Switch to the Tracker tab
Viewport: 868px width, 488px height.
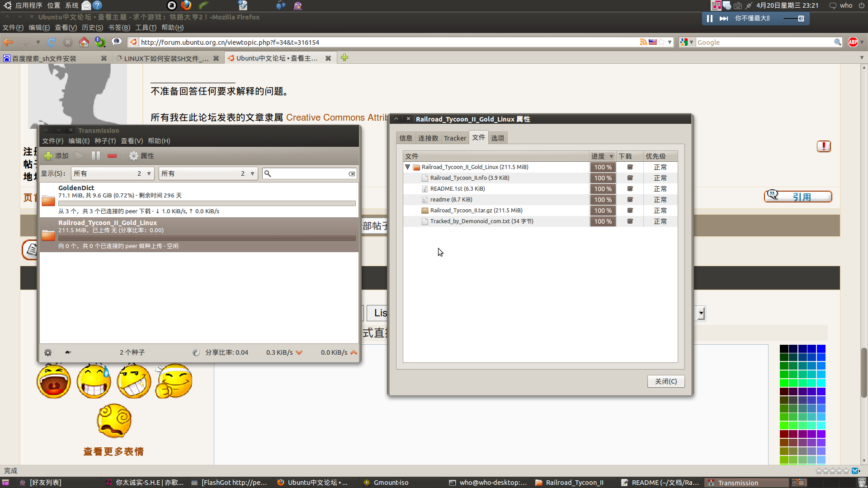point(455,138)
